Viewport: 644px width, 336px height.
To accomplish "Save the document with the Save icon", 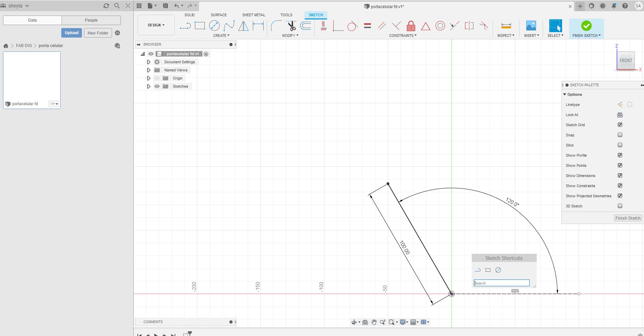I will click(165, 6).
